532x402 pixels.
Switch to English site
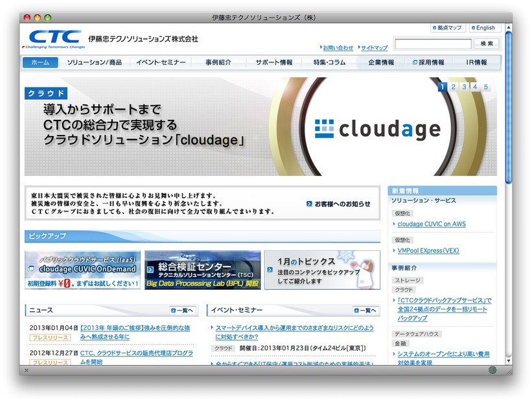483,28
